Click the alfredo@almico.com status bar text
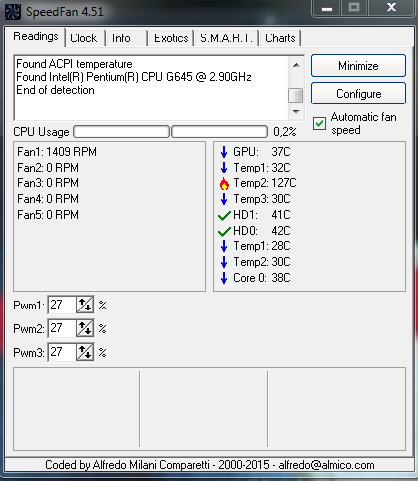Screen dimensions: 418x481 point(326,465)
